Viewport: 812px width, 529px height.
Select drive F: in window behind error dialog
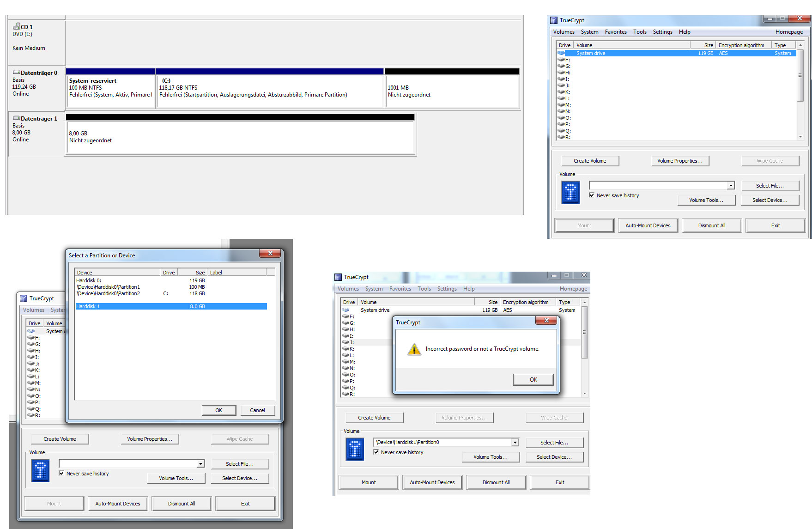348,316
